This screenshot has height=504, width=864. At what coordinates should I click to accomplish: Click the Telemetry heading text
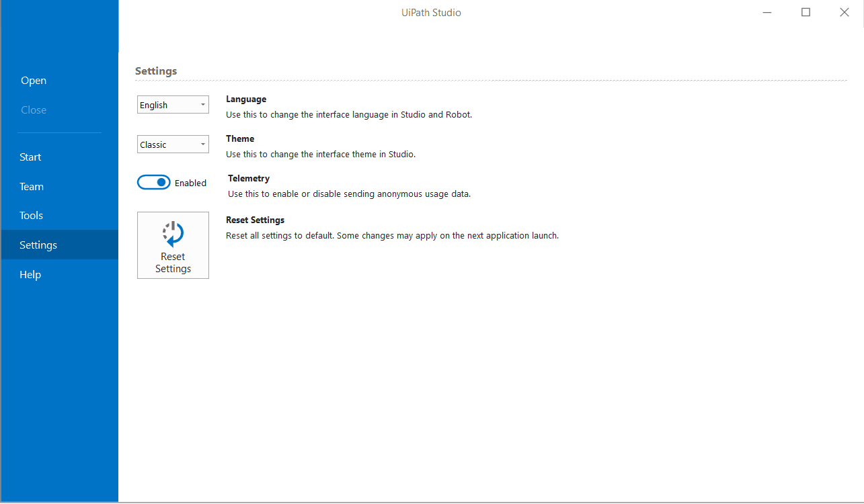[x=249, y=179]
